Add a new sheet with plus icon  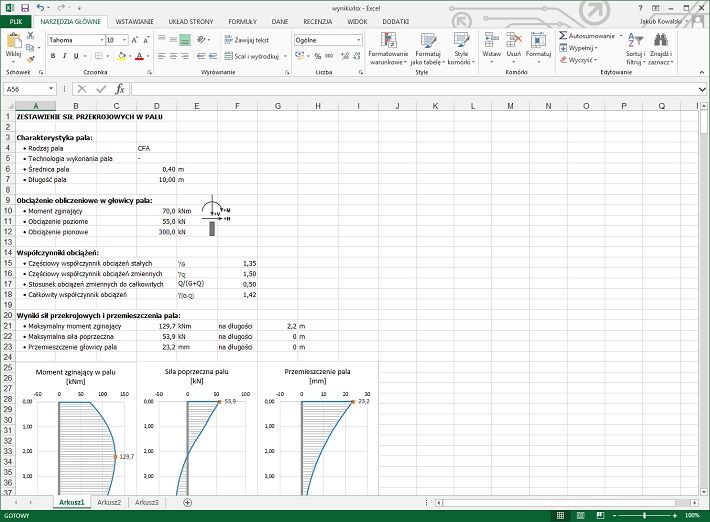187,502
